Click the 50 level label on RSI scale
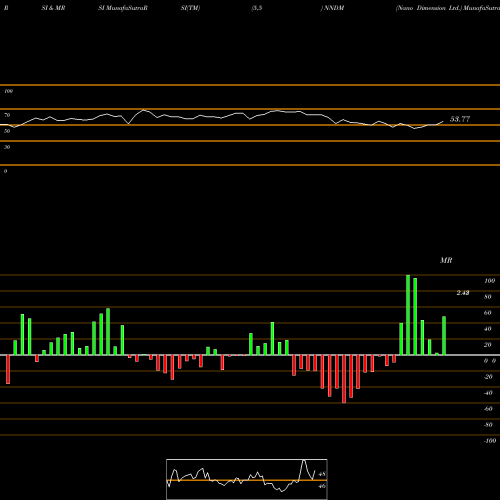The width and height of the screenshot is (500, 500). (7, 131)
